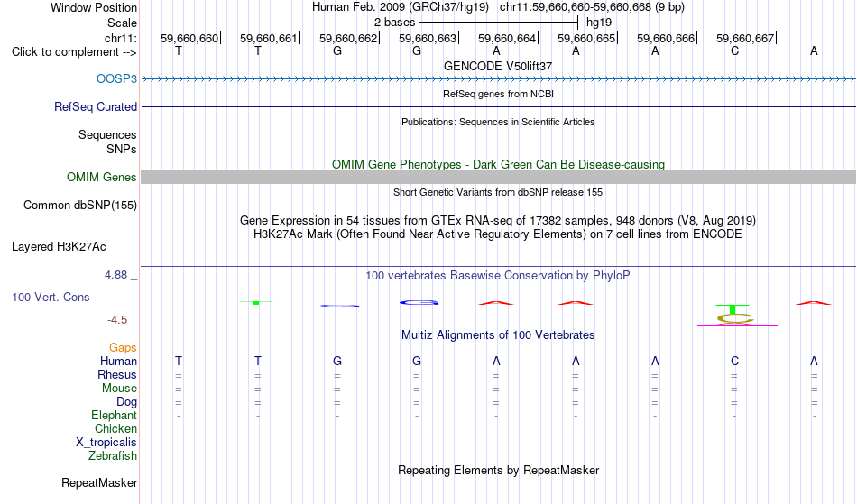Click the 'RefSeq genes from NCBI' title
Viewport: 857px width, 504px height.
click(x=498, y=94)
